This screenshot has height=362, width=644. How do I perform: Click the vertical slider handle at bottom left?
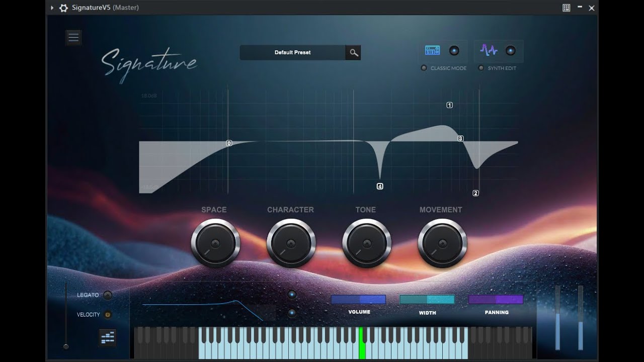(65, 346)
